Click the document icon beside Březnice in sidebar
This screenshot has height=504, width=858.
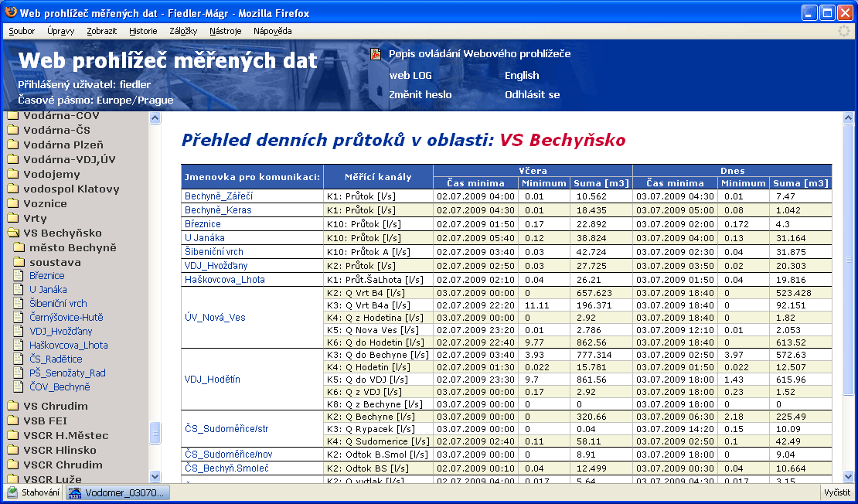19,276
